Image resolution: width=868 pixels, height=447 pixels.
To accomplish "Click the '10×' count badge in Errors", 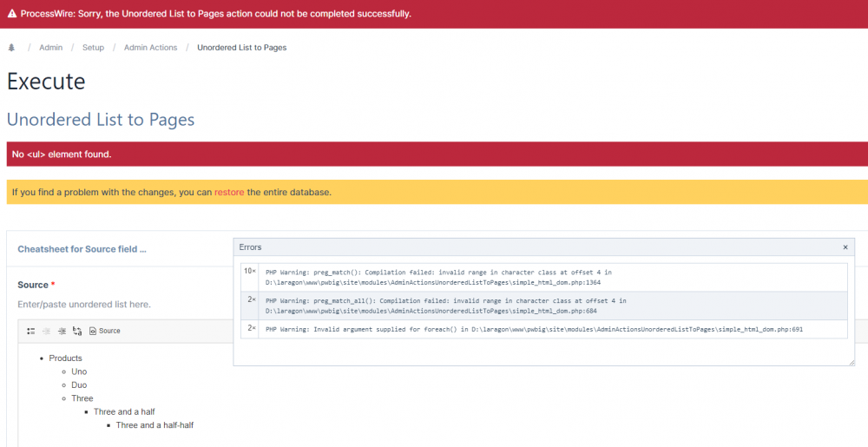I will pos(250,271).
